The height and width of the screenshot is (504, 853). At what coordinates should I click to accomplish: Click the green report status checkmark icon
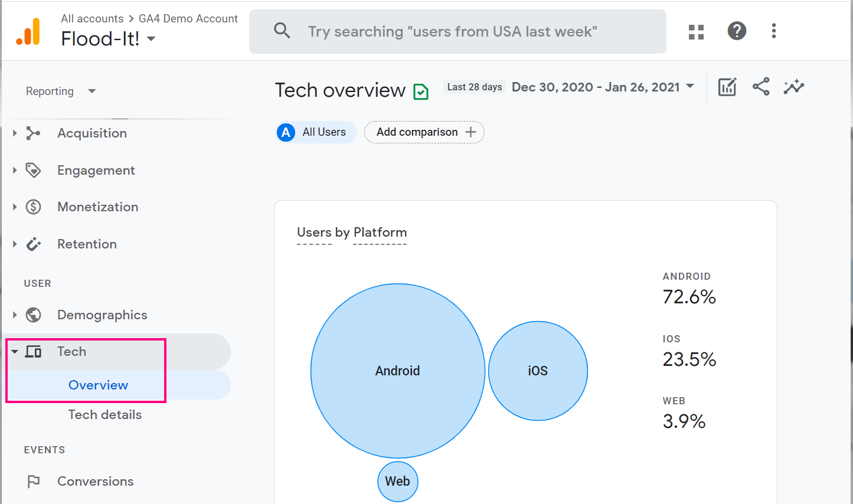[x=421, y=91]
